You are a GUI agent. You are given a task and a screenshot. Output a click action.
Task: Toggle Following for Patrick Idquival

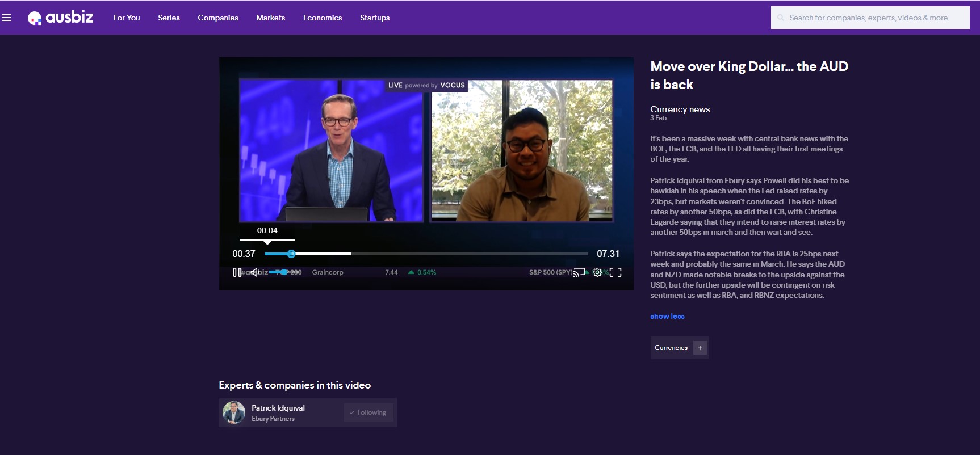(368, 412)
